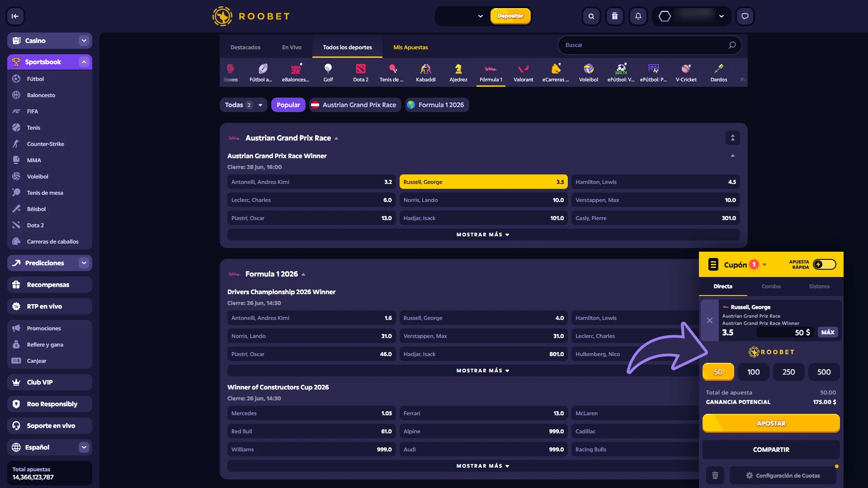
Task: Select the Dardos sport icon
Action: (719, 73)
